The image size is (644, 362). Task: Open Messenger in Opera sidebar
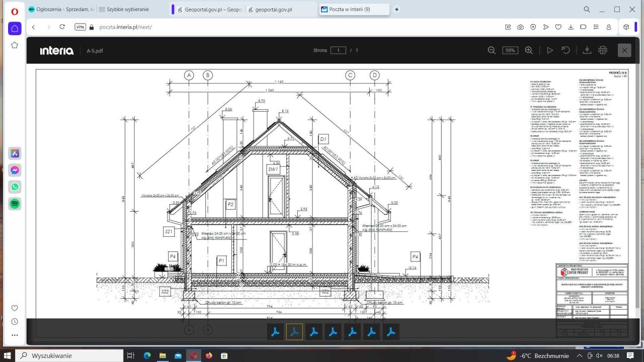(x=15, y=170)
